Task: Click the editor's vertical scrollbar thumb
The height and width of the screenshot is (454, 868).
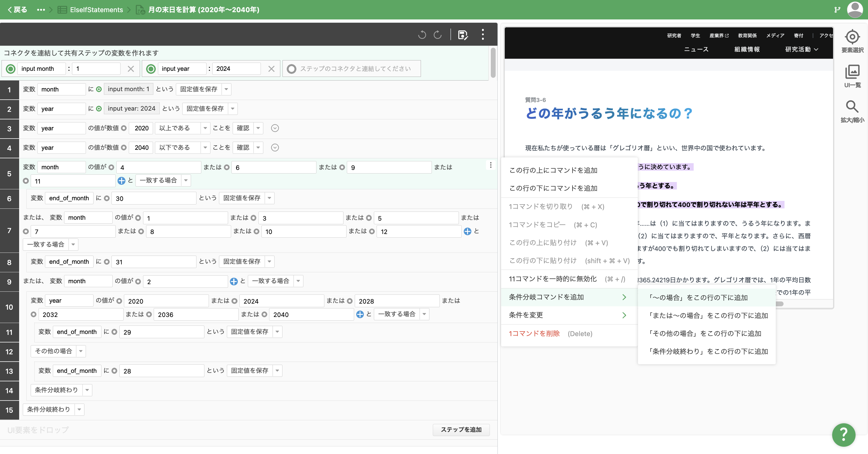Action: [x=493, y=62]
